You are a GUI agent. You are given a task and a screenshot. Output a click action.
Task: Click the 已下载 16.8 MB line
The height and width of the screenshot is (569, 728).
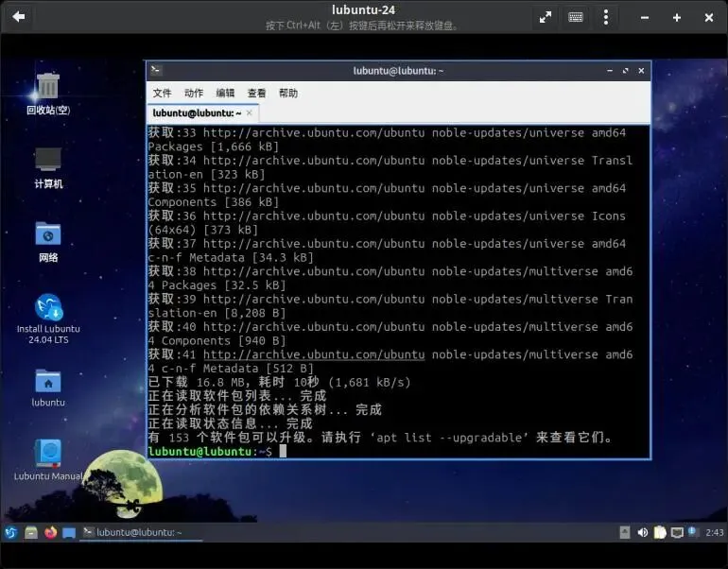279,383
